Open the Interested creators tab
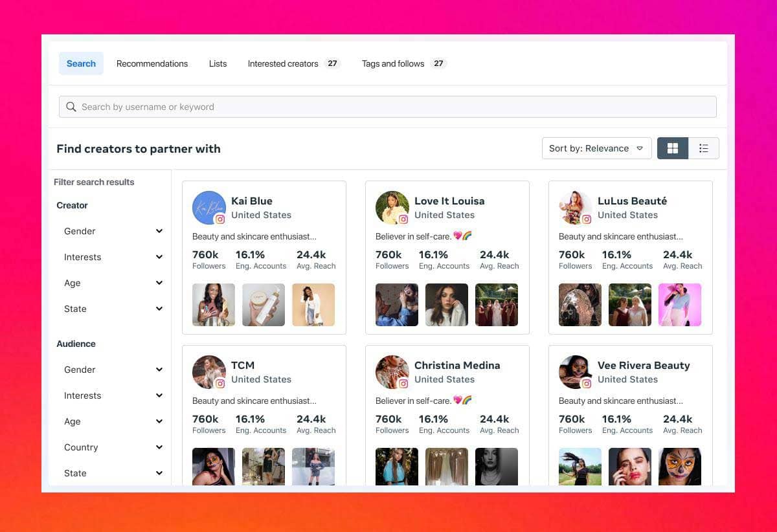 (x=294, y=63)
